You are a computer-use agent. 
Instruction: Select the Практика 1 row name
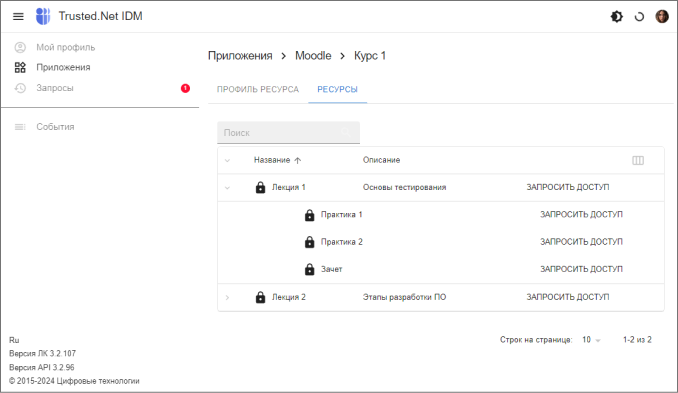[x=342, y=214]
